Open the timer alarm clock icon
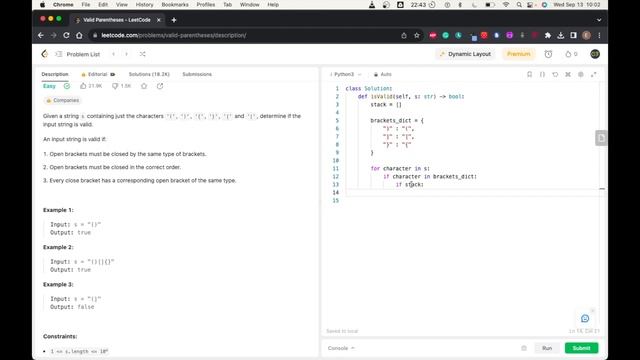 548,54
